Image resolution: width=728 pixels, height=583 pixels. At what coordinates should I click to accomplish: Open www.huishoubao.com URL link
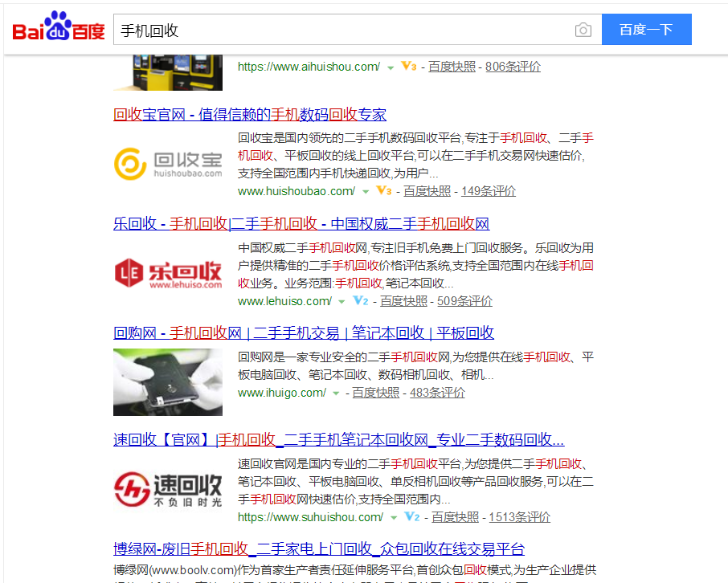(x=297, y=191)
